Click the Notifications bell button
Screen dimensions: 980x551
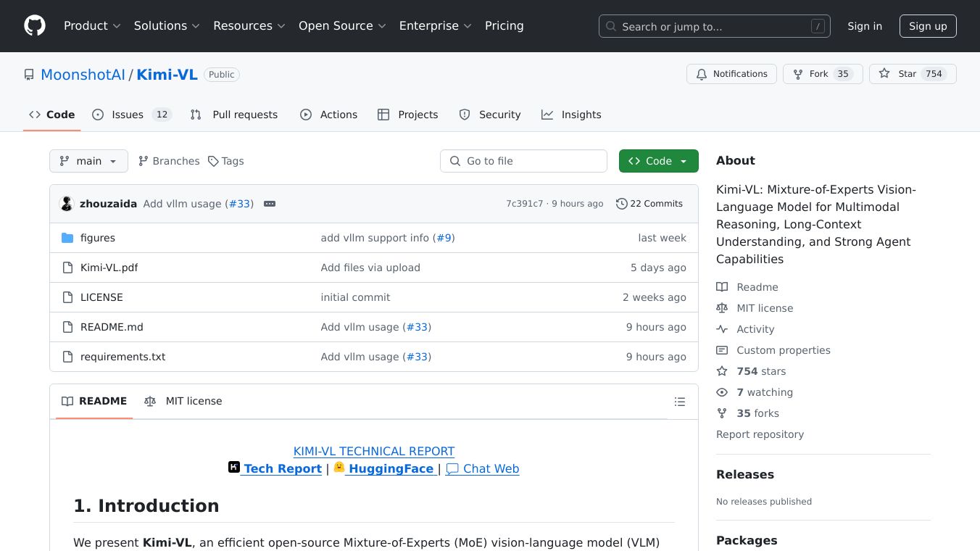(x=731, y=74)
